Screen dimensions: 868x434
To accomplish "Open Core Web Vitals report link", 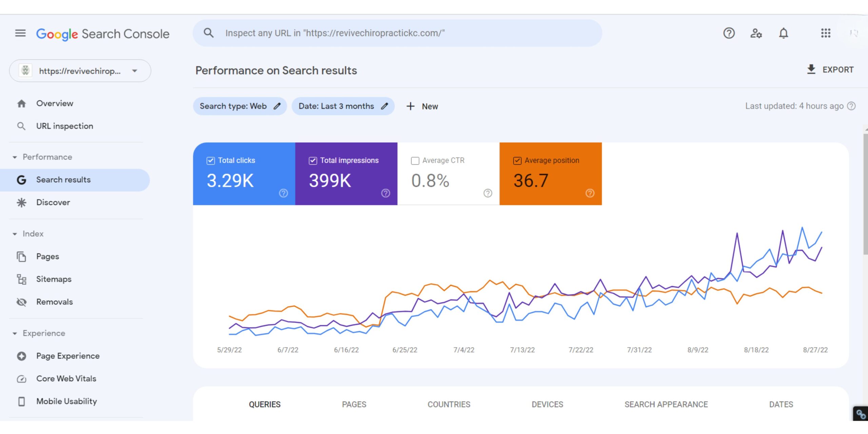I will tap(66, 379).
